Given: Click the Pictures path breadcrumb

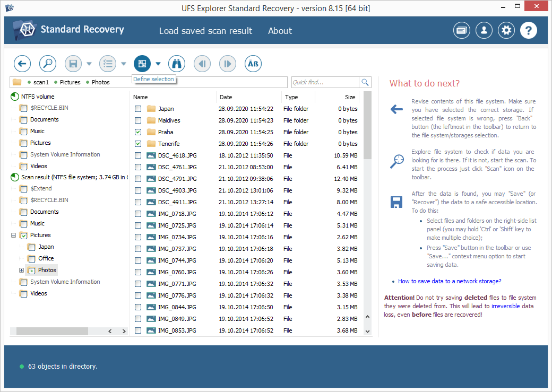Looking at the screenshot, I should click(x=70, y=82).
